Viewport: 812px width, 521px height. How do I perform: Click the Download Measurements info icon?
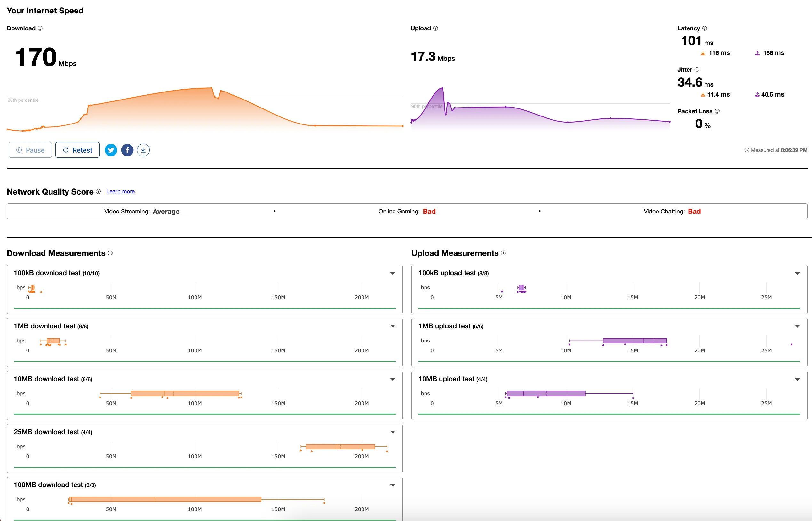tap(110, 253)
